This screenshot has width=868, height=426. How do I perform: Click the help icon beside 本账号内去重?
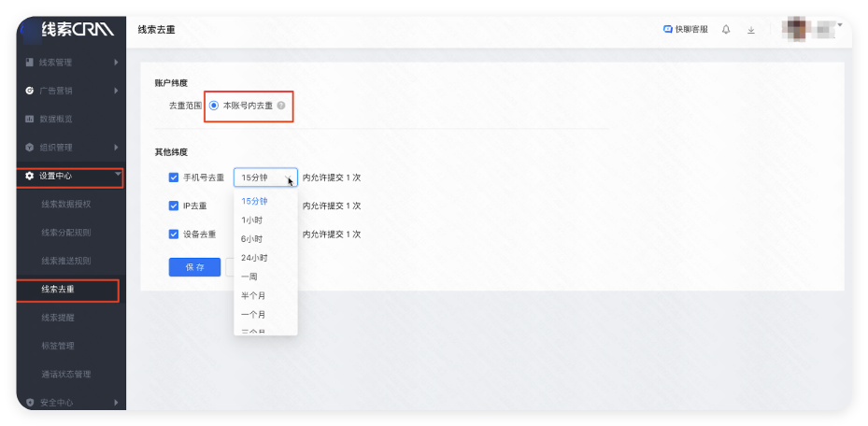(281, 106)
